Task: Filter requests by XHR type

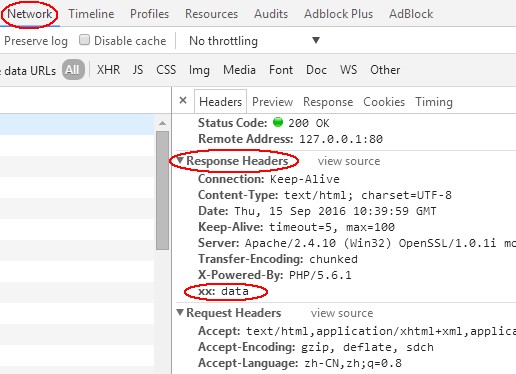Action: [108, 70]
